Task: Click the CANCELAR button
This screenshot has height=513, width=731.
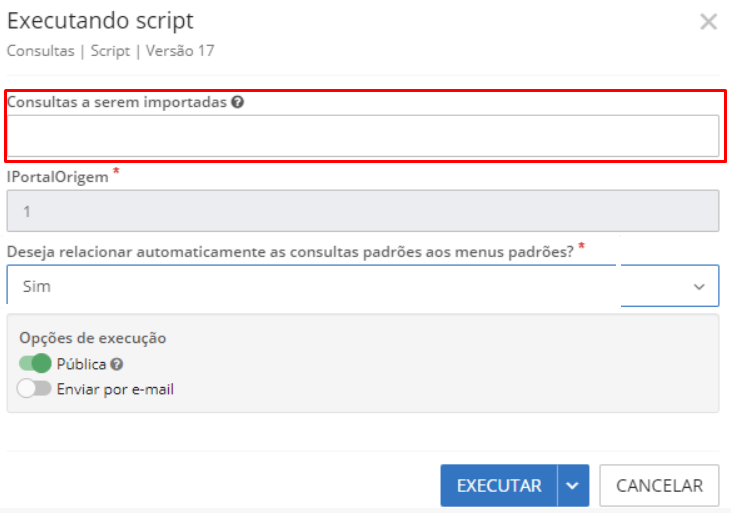Action: pos(659,485)
